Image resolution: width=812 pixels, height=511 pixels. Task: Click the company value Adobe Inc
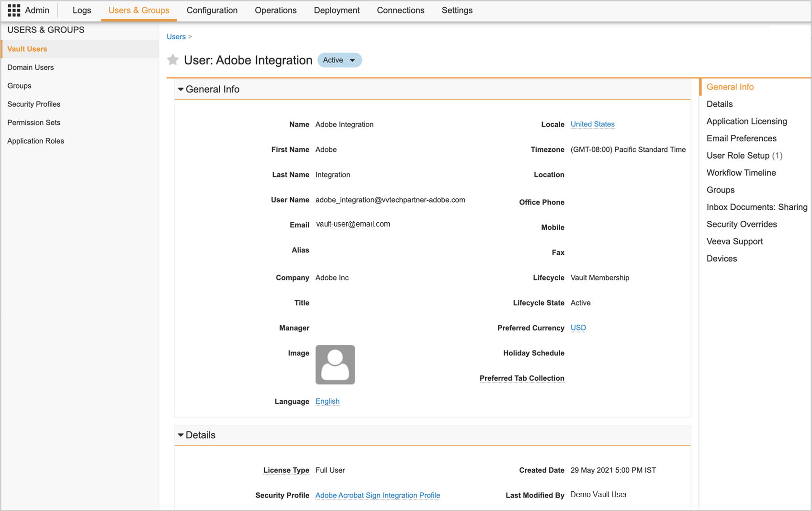[x=332, y=278]
